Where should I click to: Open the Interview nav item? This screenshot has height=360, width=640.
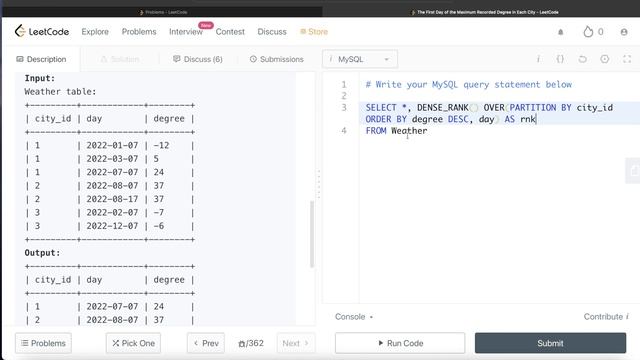coord(186,31)
